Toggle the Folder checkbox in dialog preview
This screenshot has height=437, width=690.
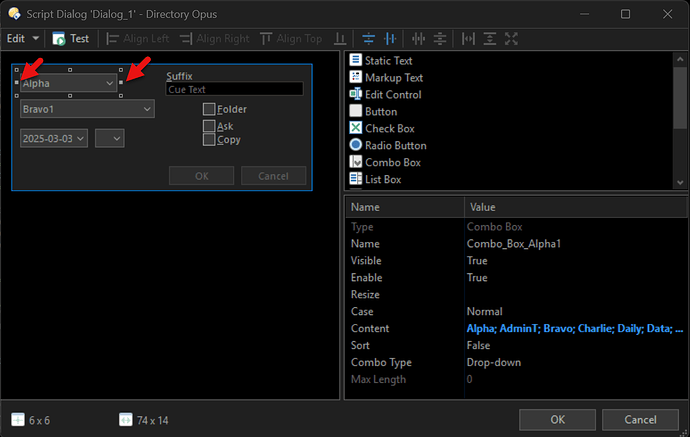click(x=209, y=109)
